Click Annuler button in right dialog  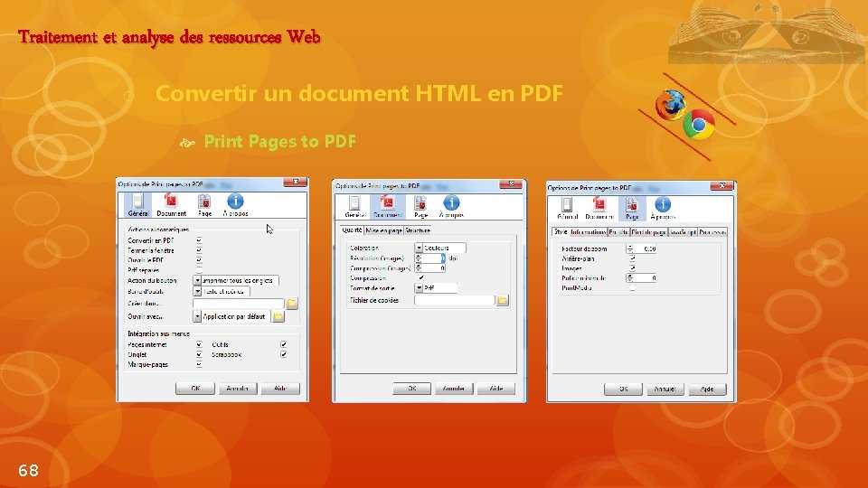[665, 389]
